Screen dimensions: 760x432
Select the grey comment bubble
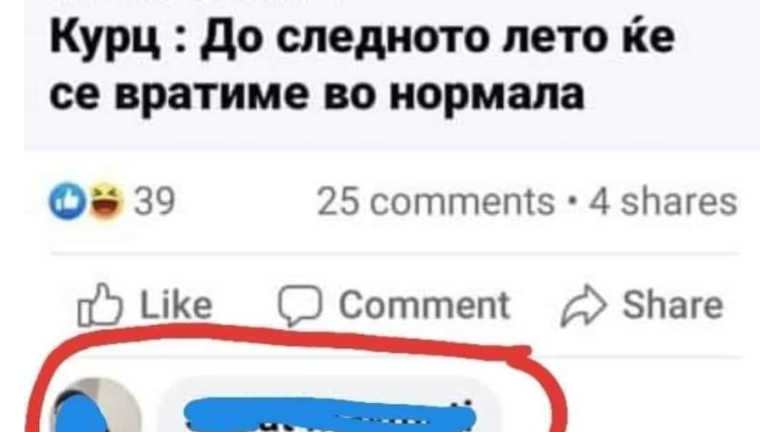(332, 404)
